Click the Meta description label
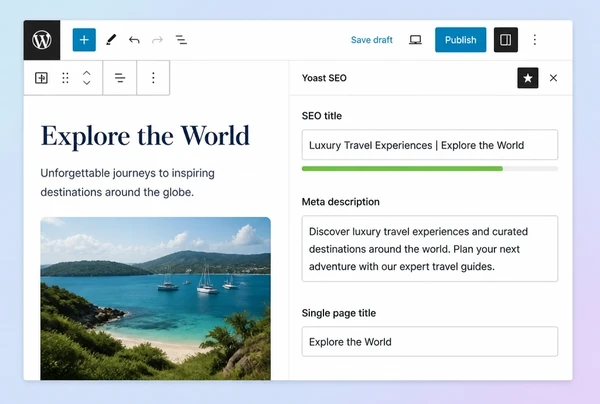The width and height of the screenshot is (600, 404). tap(341, 202)
